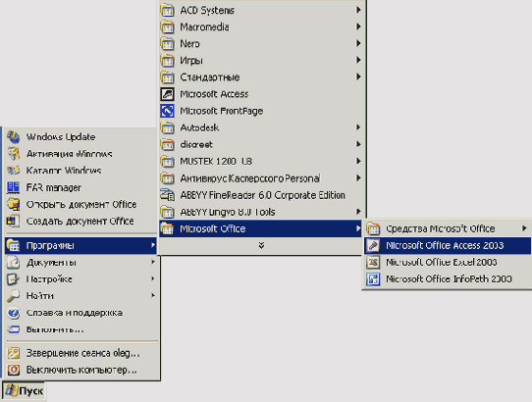Launch Microsoft Office InfoPath 2003
The height and width of the screenshot is (402, 532).
point(448,279)
